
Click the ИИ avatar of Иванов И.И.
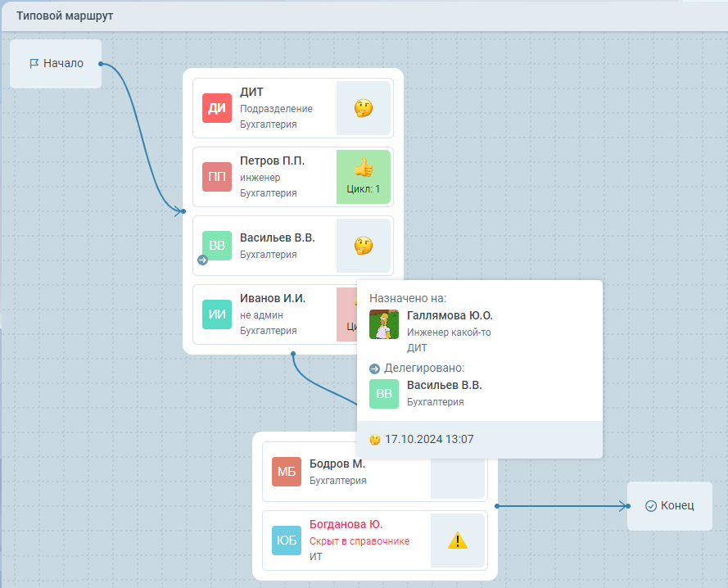(x=217, y=314)
